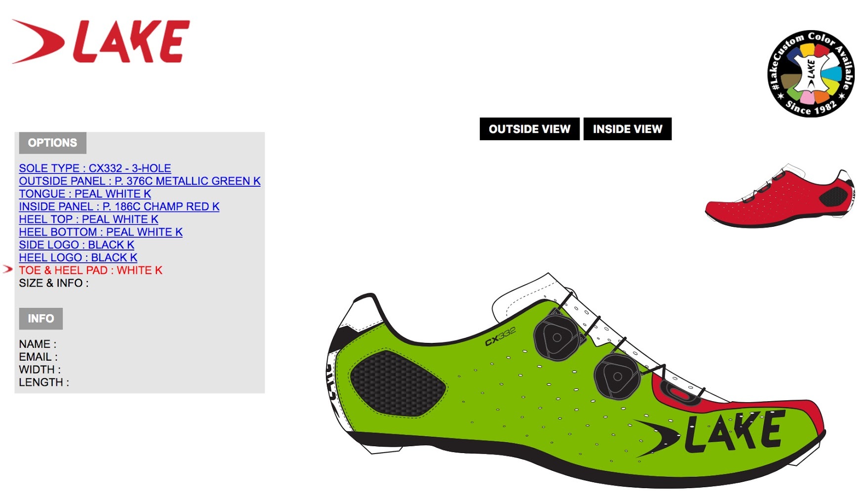This screenshot has height=500, width=868.
Task: Open OUTSIDE PANEL metallic green option
Action: click(x=140, y=181)
